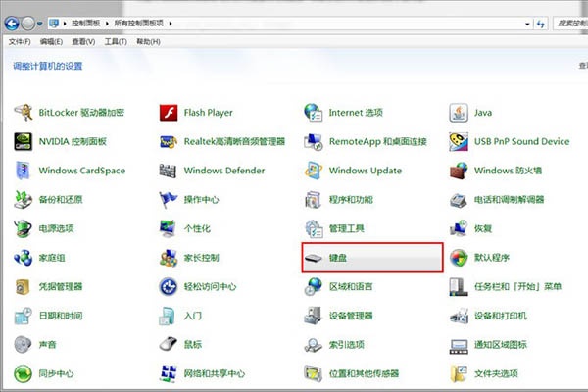
Task: Click the 恢复 link text
Action: coord(483,228)
